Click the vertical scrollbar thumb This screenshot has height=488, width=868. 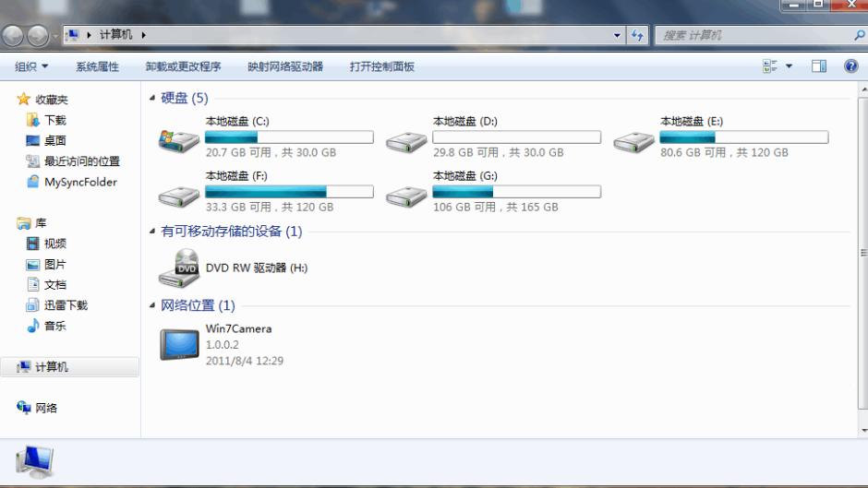[x=863, y=253]
